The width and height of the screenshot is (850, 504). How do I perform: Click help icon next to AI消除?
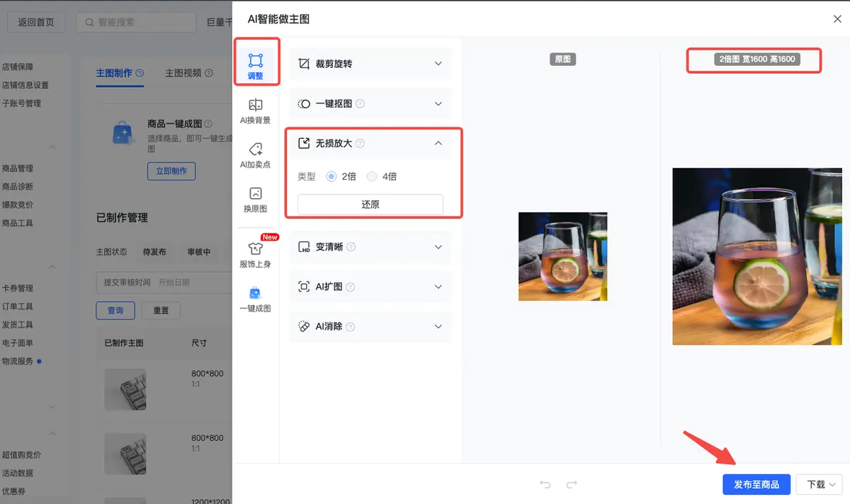click(x=350, y=326)
